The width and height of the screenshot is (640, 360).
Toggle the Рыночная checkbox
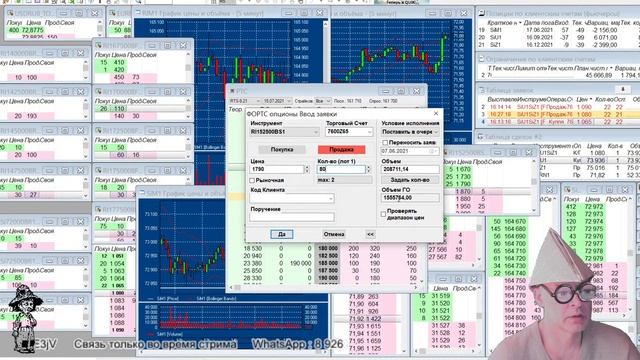point(252,180)
